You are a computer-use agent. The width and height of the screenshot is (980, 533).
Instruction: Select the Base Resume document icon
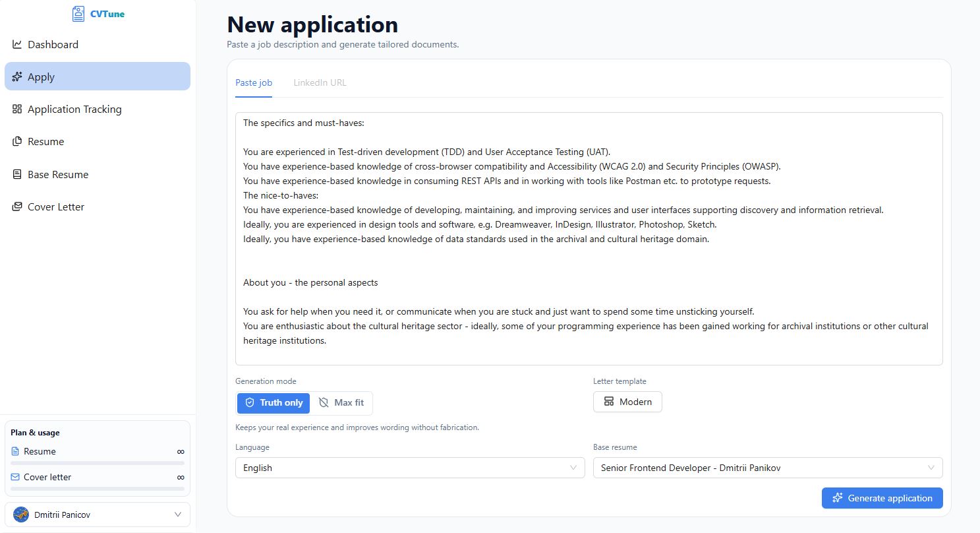tap(17, 174)
